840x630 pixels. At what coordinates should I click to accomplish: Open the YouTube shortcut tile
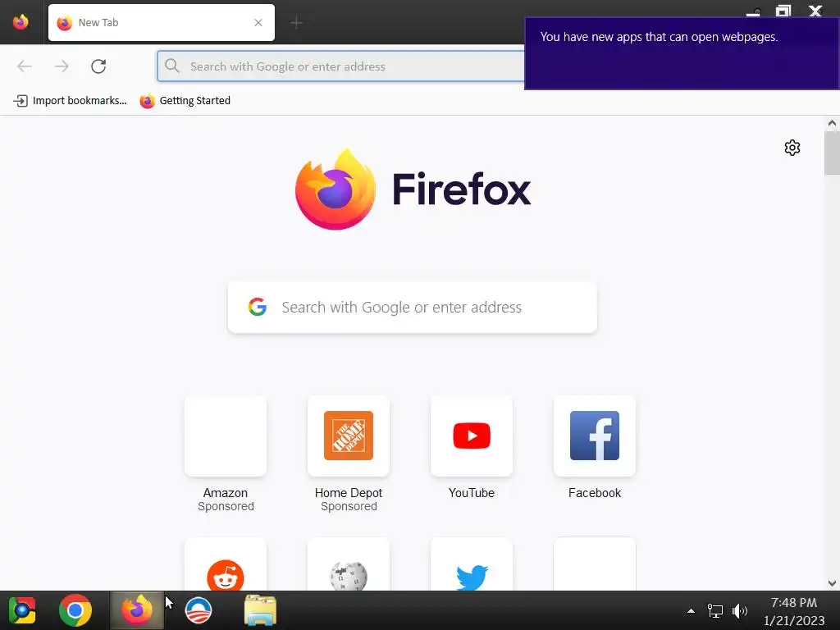pyautogui.click(x=472, y=436)
